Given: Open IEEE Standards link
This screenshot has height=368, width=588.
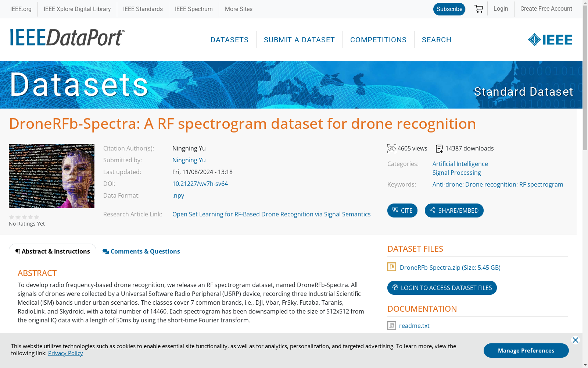Looking at the screenshot, I should (x=143, y=9).
